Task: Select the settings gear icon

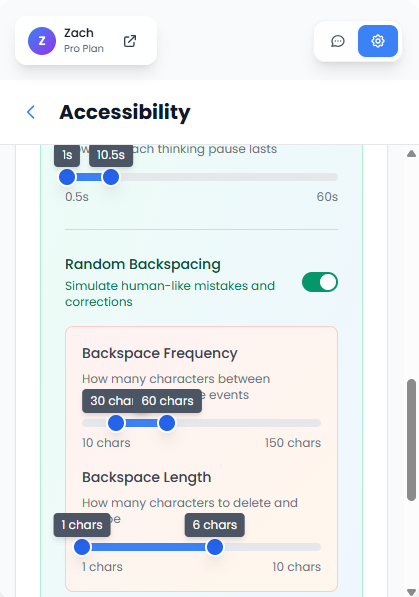Action: point(378,41)
